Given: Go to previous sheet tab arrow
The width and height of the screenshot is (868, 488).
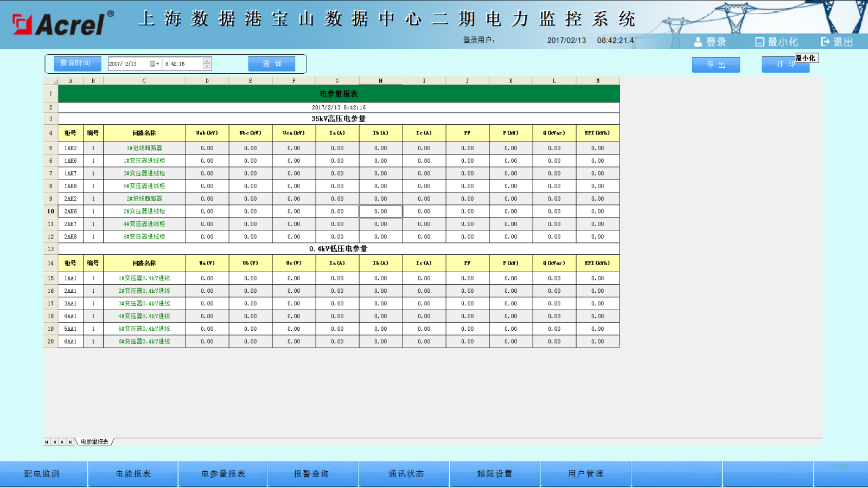Looking at the screenshot, I should [x=54, y=442].
